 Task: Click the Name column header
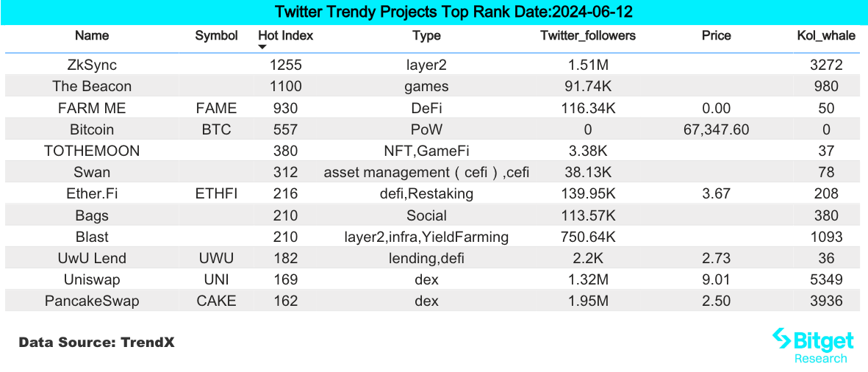coord(92,35)
